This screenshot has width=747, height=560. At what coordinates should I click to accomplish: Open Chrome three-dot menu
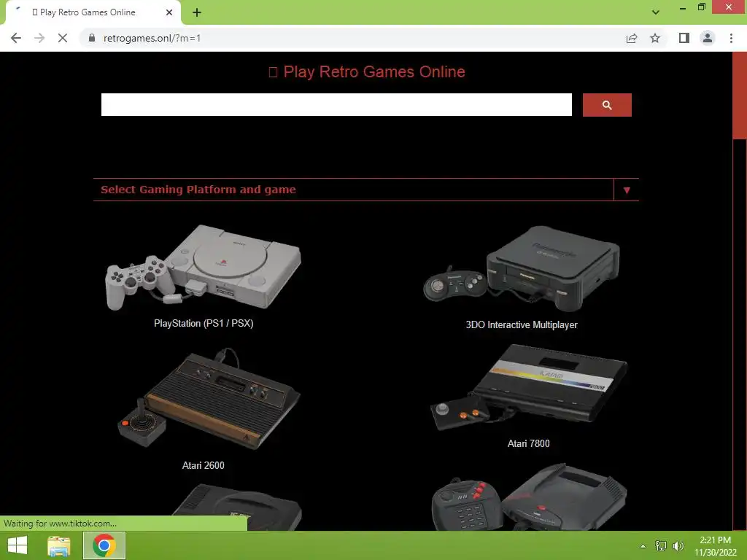pos(731,38)
